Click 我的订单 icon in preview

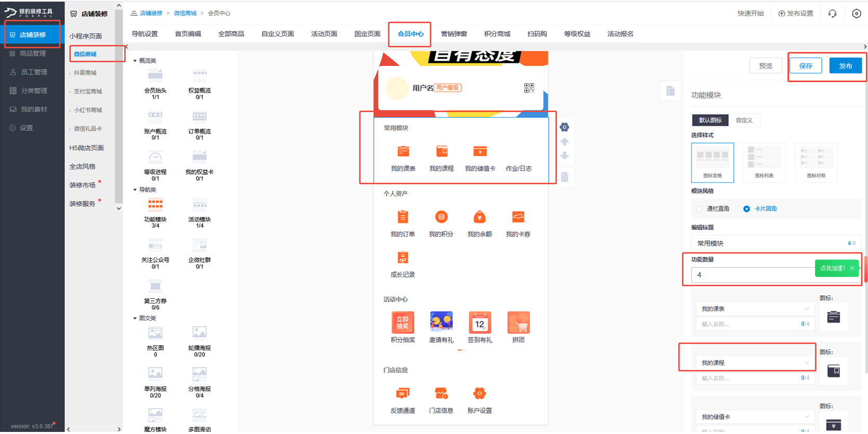403,217
